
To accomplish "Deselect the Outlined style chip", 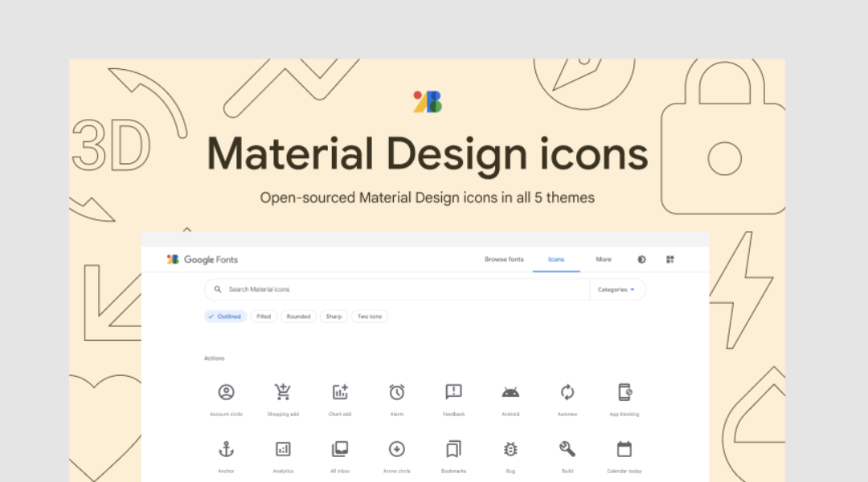I will 225,317.
